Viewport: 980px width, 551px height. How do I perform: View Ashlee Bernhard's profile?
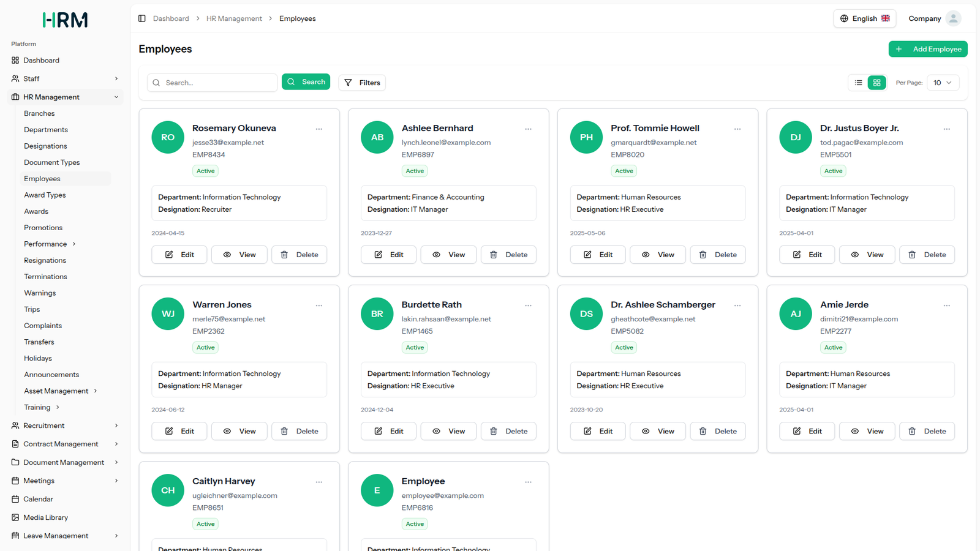tap(448, 255)
